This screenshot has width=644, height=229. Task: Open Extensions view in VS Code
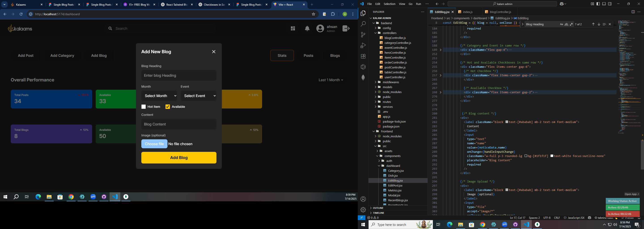click(363, 56)
